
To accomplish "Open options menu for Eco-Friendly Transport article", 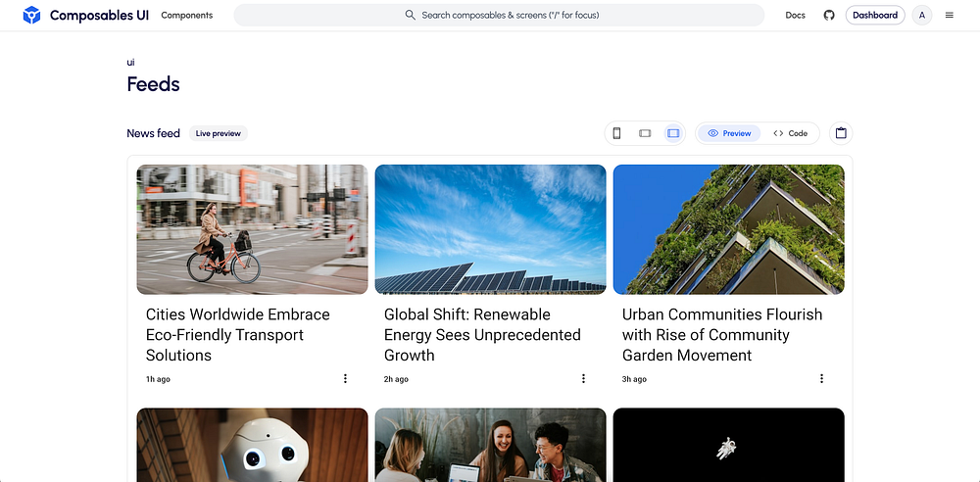I will click(x=345, y=379).
